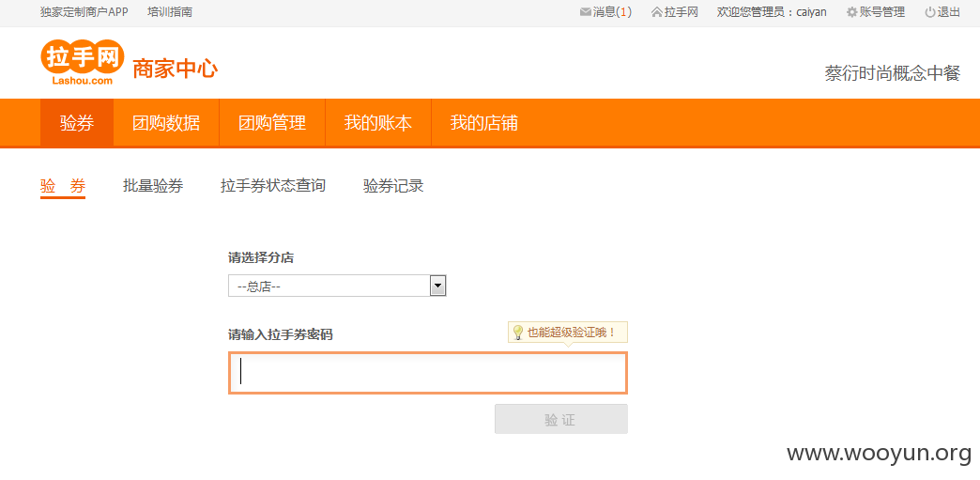Viewport: 980px width, 480px height.
Task: Click the power icon for 退出
Action: [930, 12]
